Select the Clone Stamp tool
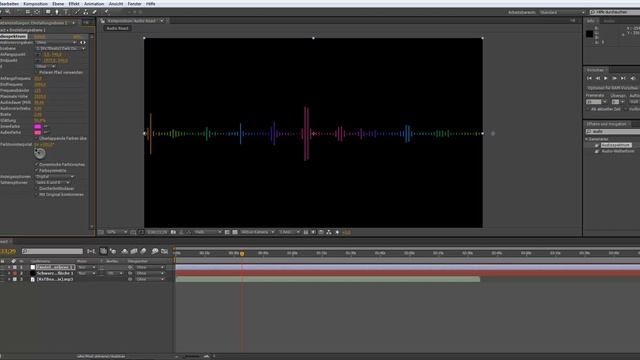The height and width of the screenshot is (360, 640). pyautogui.click(x=86, y=12)
